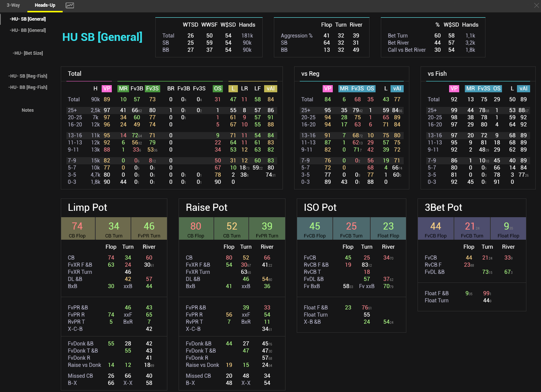This screenshot has width=541, height=392.
Task: Switch to the 3-Way tab
Action: (13, 5)
